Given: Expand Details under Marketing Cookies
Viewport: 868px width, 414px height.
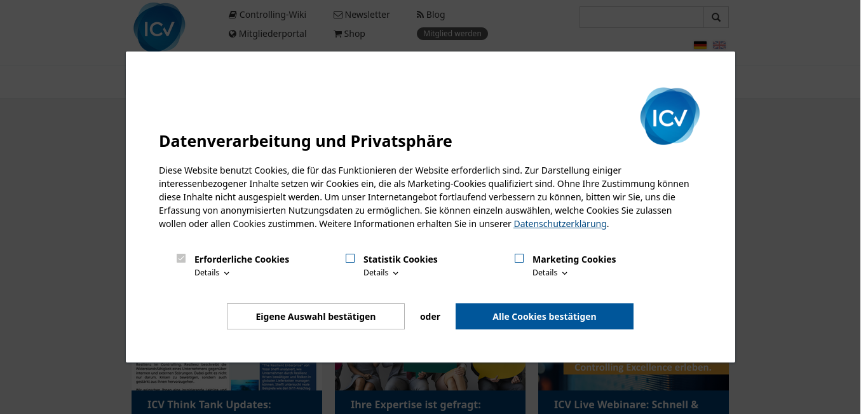Looking at the screenshot, I should click(x=550, y=273).
